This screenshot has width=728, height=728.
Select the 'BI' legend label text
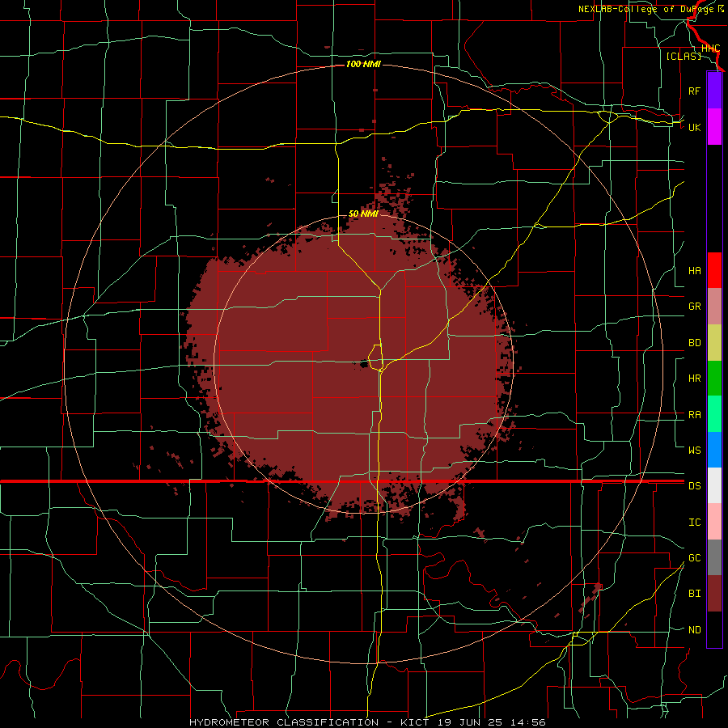point(694,594)
